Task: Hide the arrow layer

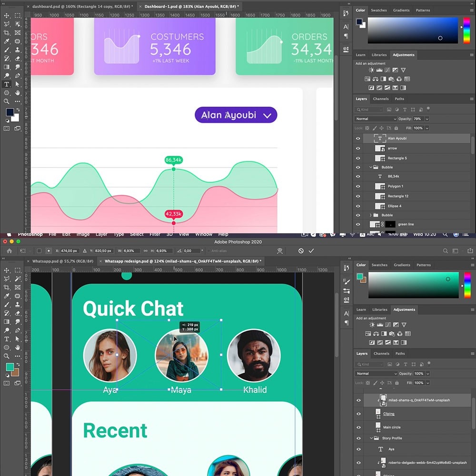Action: [x=358, y=149]
